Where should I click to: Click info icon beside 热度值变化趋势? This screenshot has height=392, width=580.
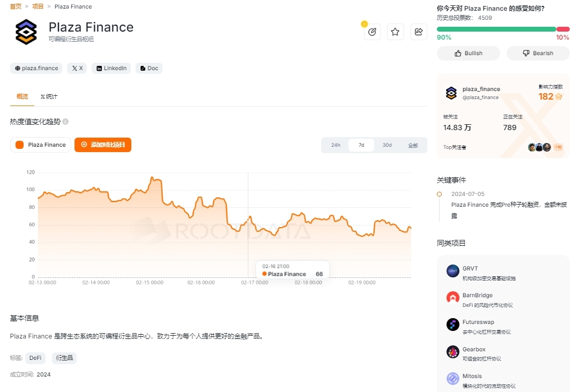65,122
